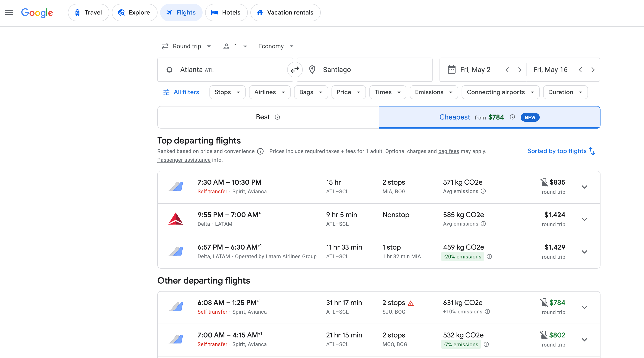Viewport: 644px width, 358px height.
Task: Click the 1 hr 32 min MIA layover text
Action: tap(401, 256)
